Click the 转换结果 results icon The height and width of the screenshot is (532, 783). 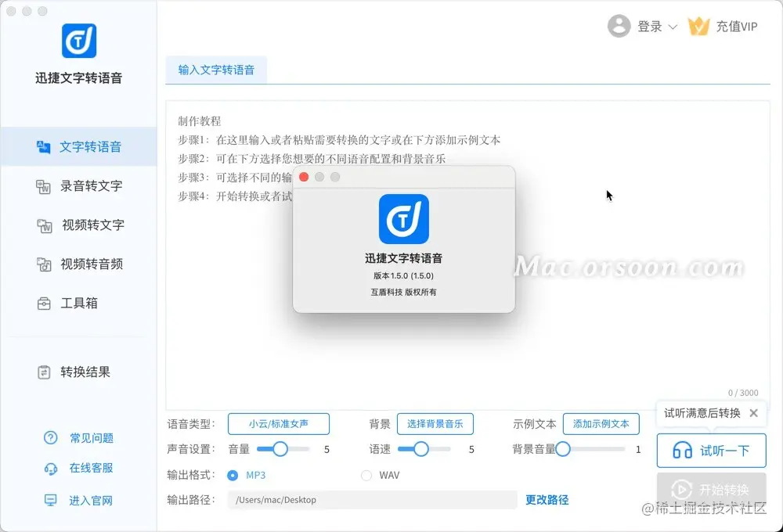pos(44,372)
